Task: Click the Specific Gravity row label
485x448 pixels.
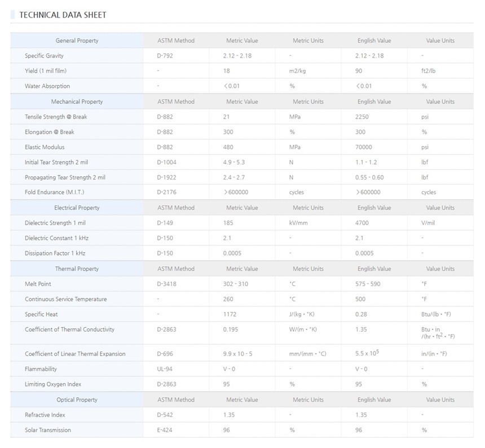Action: pos(44,56)
